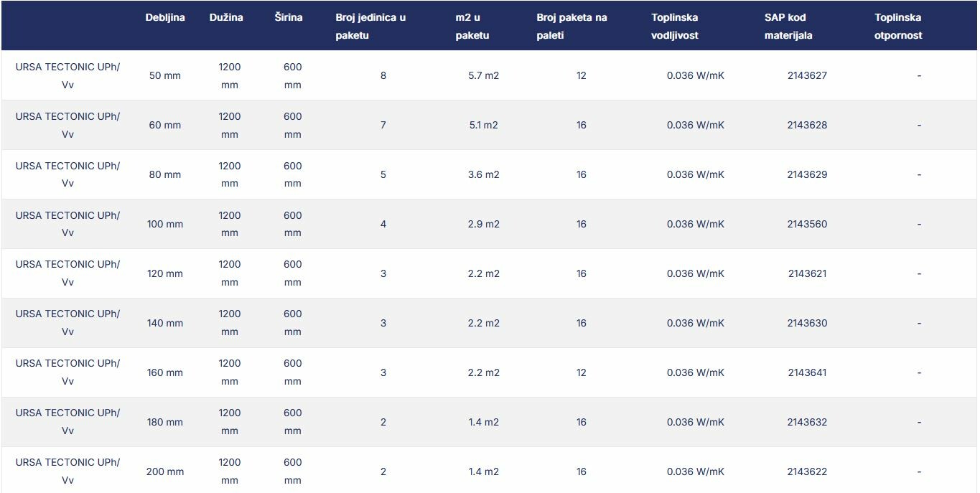Image resolution: width=980 pixels, height=493 pixels.
Task: Select the 60 mm thickness cell
Action: (165, 125)
